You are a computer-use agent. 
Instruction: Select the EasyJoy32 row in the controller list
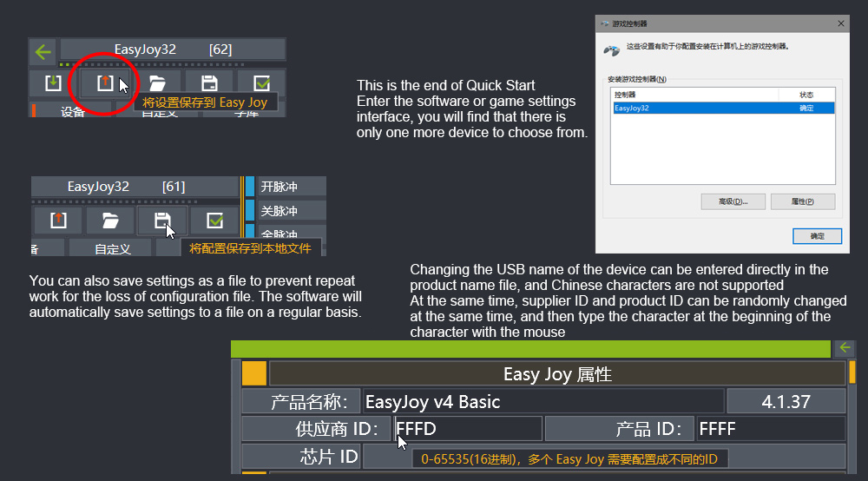722,109
